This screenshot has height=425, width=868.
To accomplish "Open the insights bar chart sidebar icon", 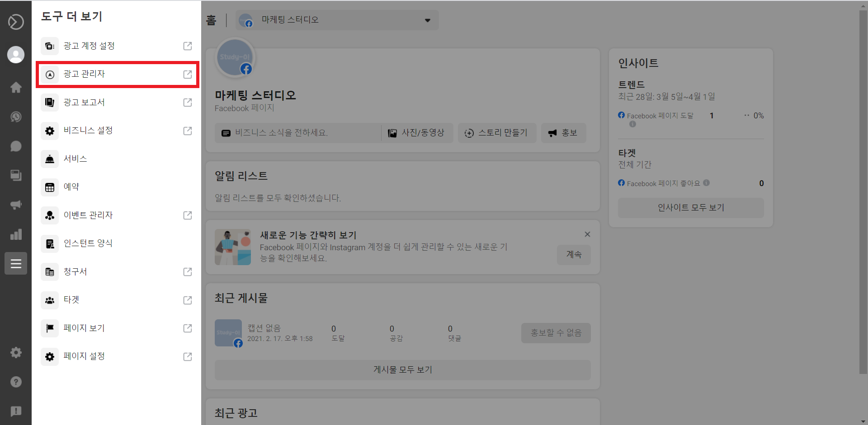I will [x=16, y=234].
